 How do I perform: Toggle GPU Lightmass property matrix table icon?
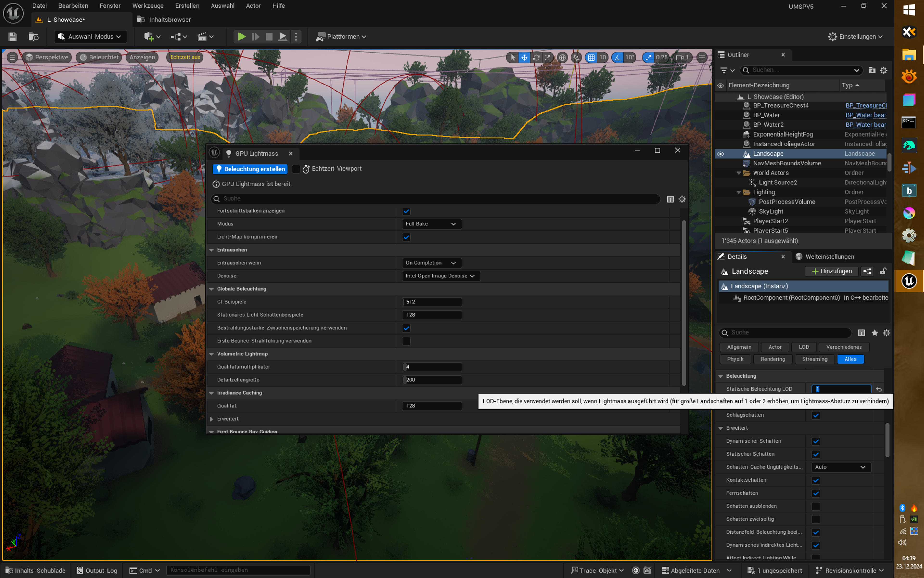[x=670, y=199]
